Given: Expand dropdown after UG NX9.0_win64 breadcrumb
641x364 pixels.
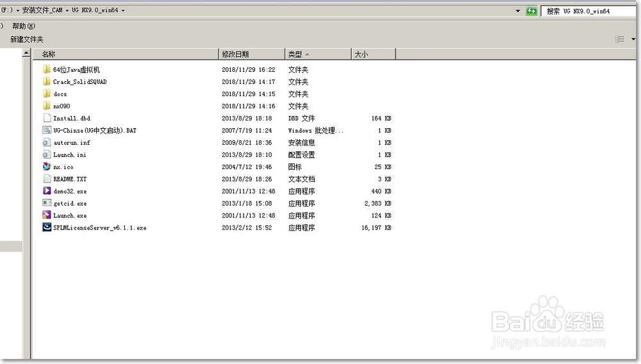Looking at the screenshot, I should 123,11.
